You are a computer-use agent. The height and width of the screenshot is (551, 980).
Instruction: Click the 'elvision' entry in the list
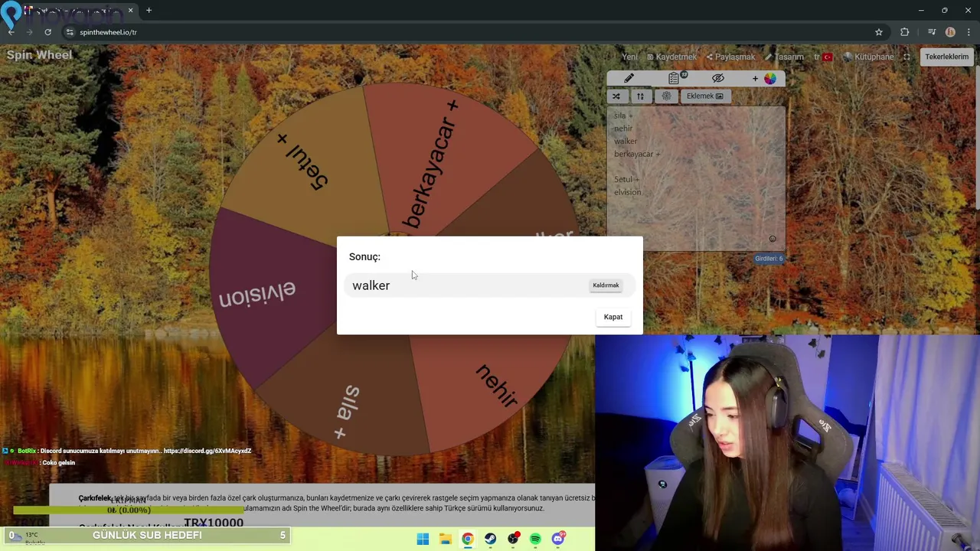coord(627,193)
